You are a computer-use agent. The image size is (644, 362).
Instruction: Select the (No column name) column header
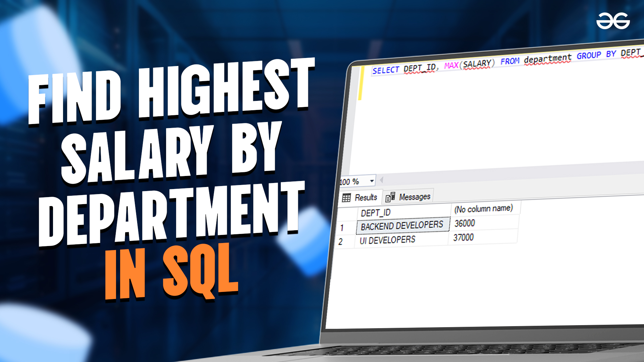(483, 208)
